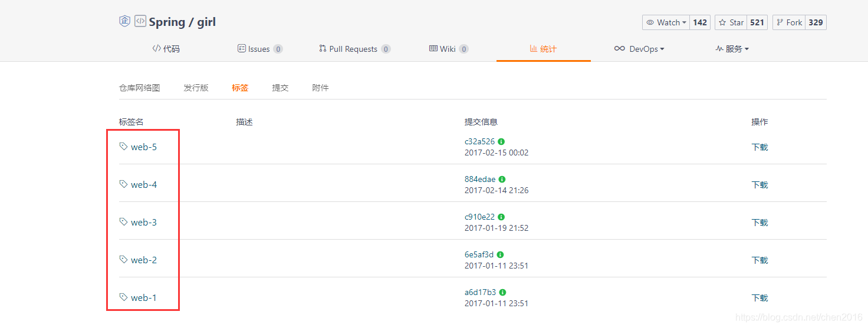Viewport: 868px width, 328px height.
Task: Select the 标签 sub-tab
Action: (x=240, y=88)
